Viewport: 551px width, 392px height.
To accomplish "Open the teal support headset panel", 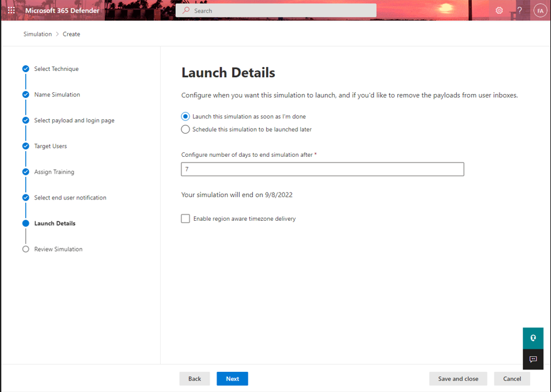I will click(x=533, y=337).
